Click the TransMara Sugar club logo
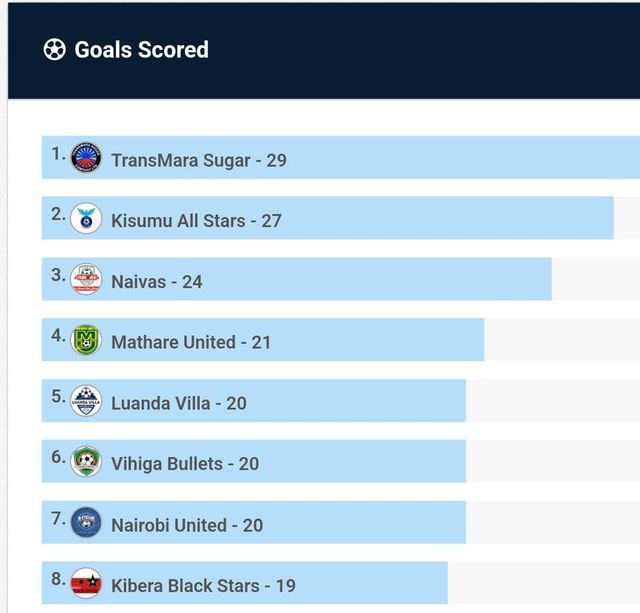Image resolution: width=640 pixels, height=613 pixels. pos(86,158)
